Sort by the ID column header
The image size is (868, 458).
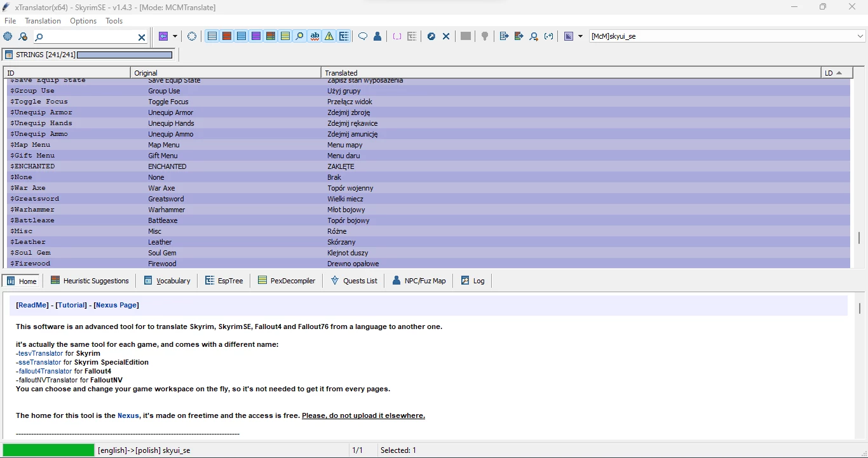click(67, 73)
